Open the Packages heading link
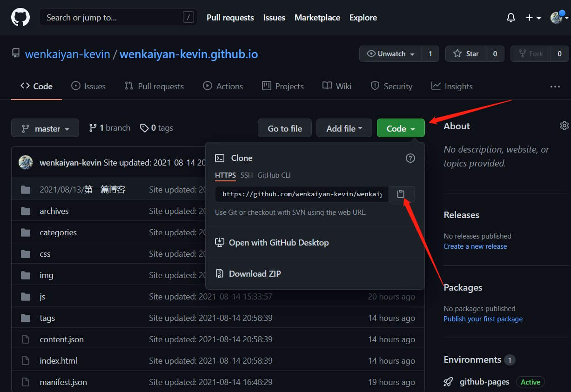 [463, 287]
